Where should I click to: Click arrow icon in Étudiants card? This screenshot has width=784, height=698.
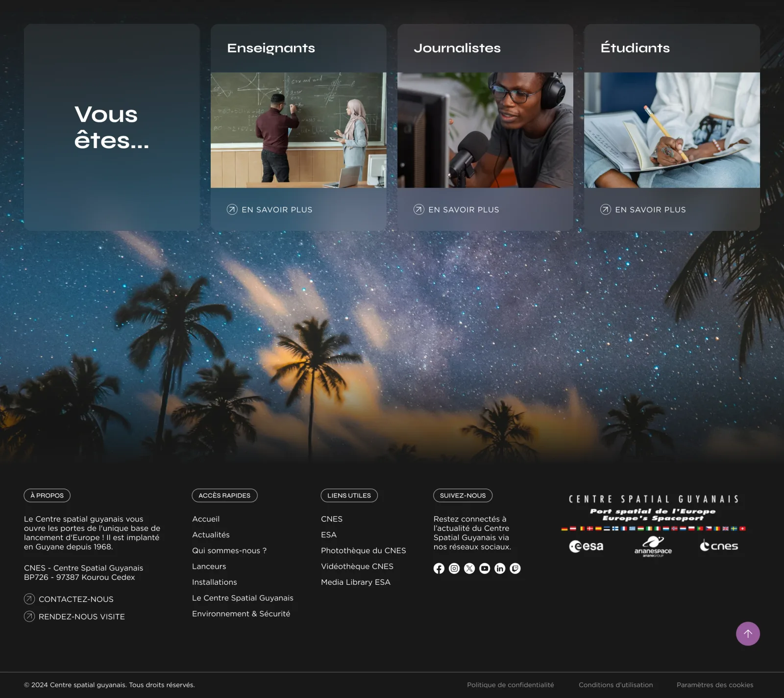606,209
